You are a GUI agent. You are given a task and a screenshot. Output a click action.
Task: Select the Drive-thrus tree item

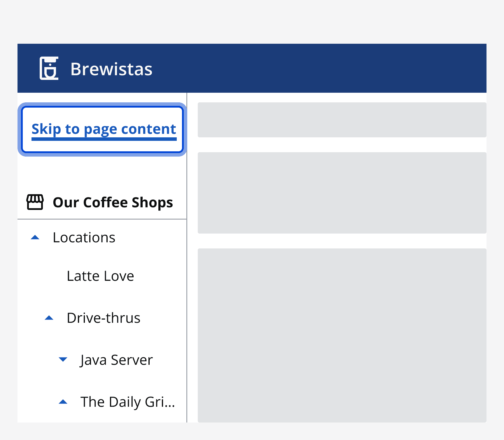104,318
